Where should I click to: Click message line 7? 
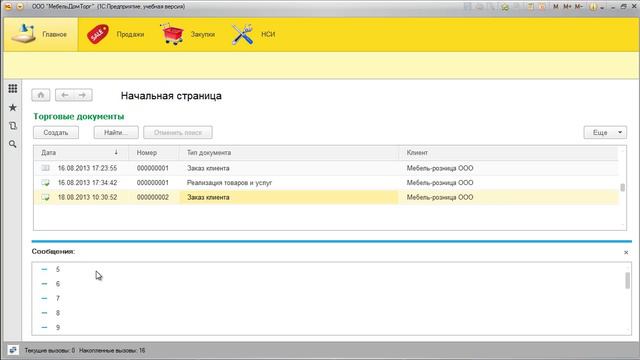[58, 298]
